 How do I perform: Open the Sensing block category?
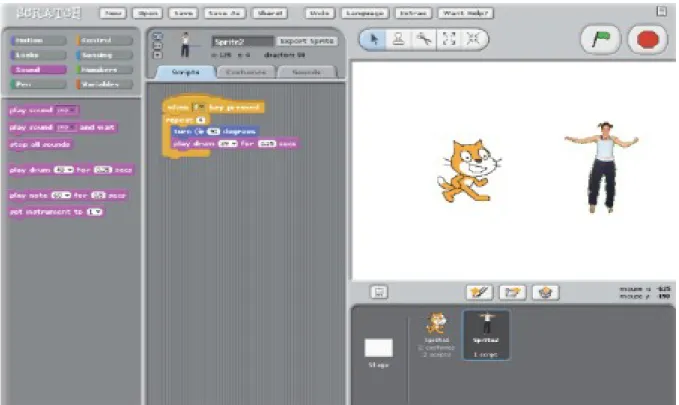pos(104,55)
